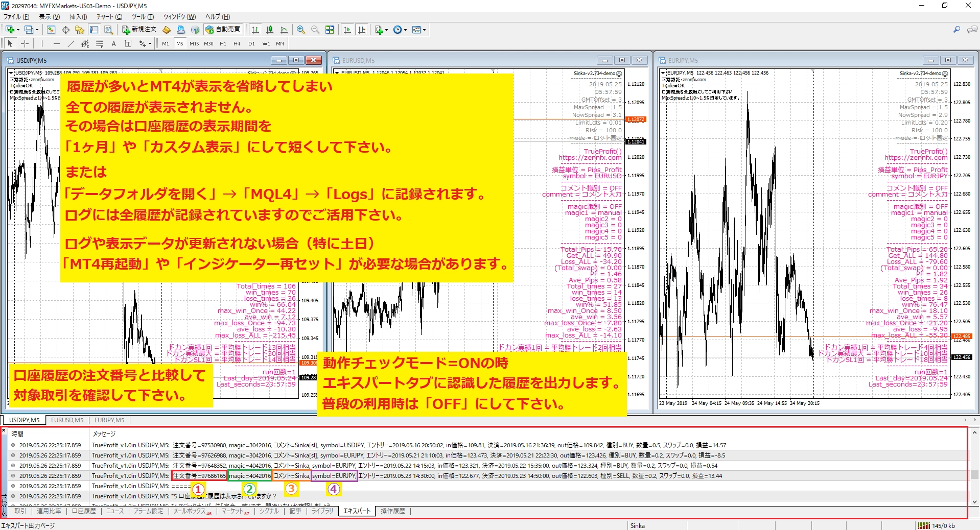The height and width of the screenshot is (530, 980).
Task: Zoom in on the chart with the magnifier icon
Action: [x=301, y=30]
